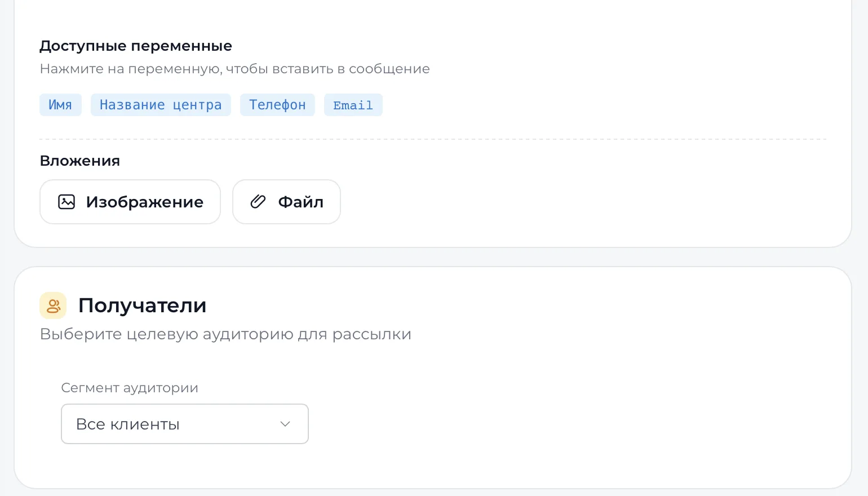Viewport: 868px width, 496px height.
Task: Insert the Название центра variable
Action: pos(161,105)
